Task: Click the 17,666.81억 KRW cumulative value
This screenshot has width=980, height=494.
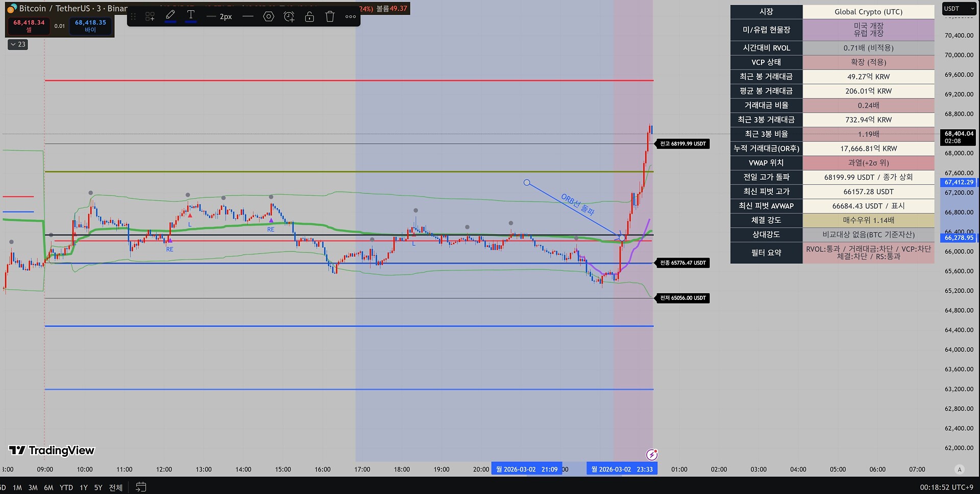Action: pos(868,149)
